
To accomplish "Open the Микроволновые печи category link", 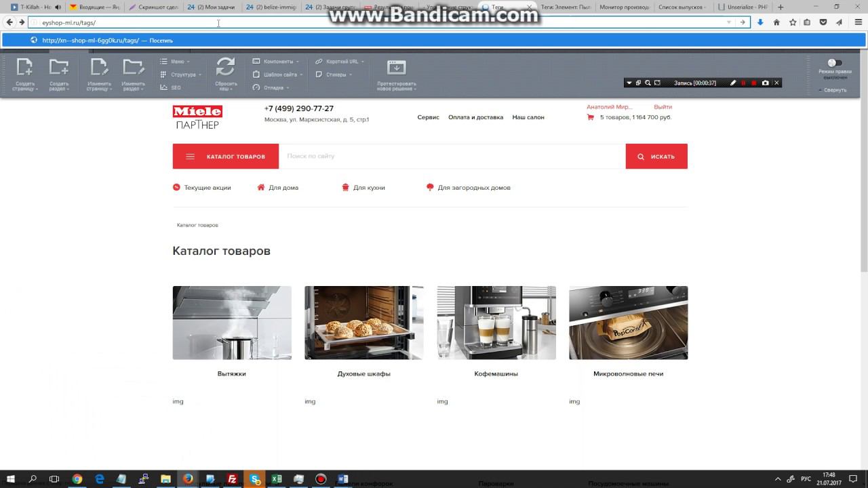I will (629, 373).
